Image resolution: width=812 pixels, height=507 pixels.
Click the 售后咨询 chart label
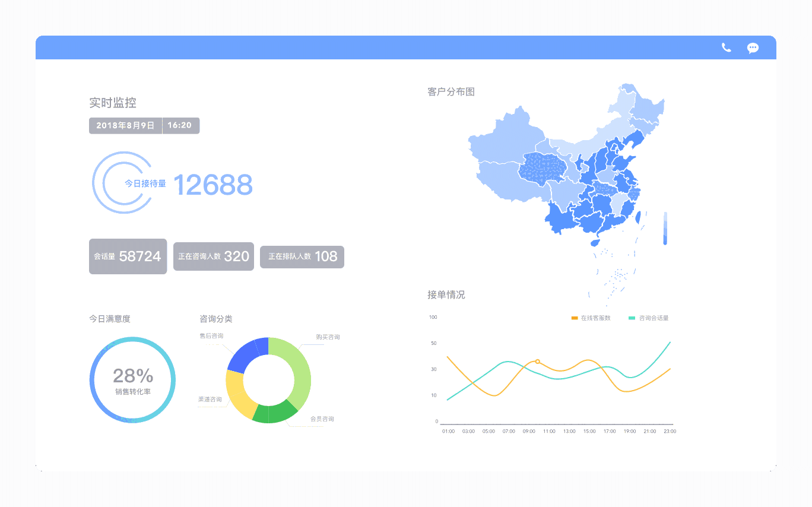(211, 336)
